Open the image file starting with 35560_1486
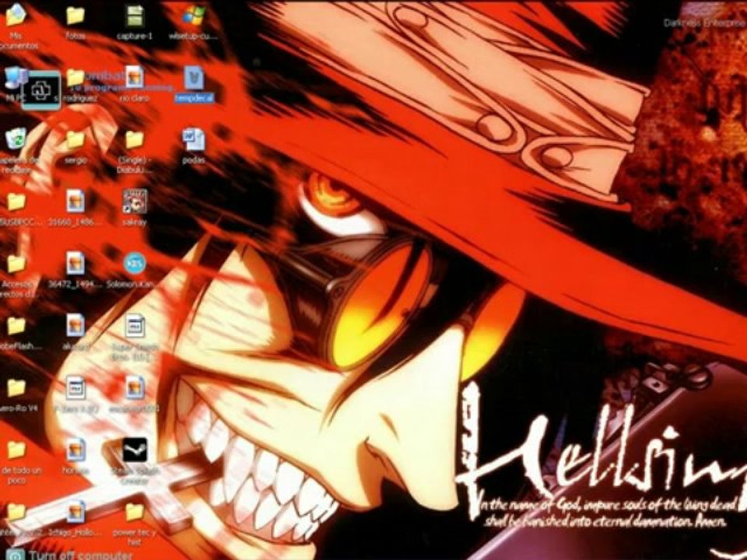This screenshot has width=747, height=560. (x=75, y=202)
